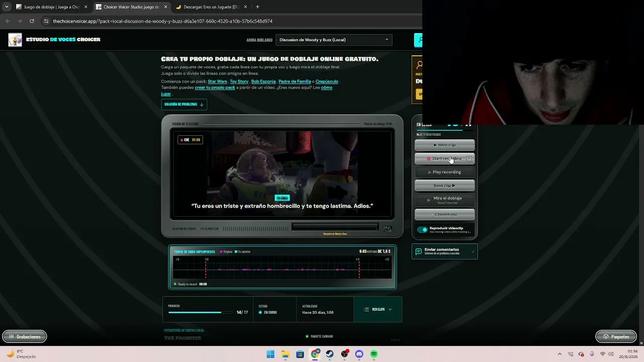The width and height of the screenshot is (644, 362).
Task: Open the Choose mic selector
Action: pyautogui.click(x=445, y=215)
